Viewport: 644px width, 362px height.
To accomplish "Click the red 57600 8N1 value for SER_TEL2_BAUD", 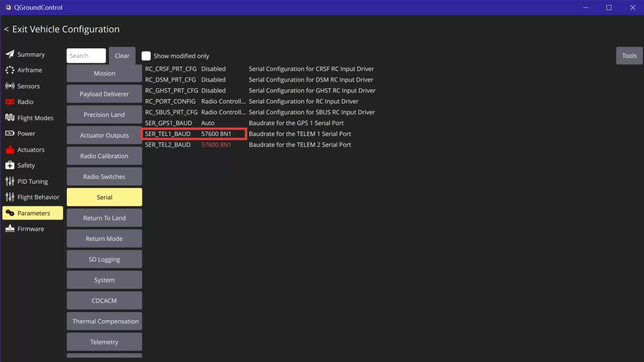I will 216,145.
